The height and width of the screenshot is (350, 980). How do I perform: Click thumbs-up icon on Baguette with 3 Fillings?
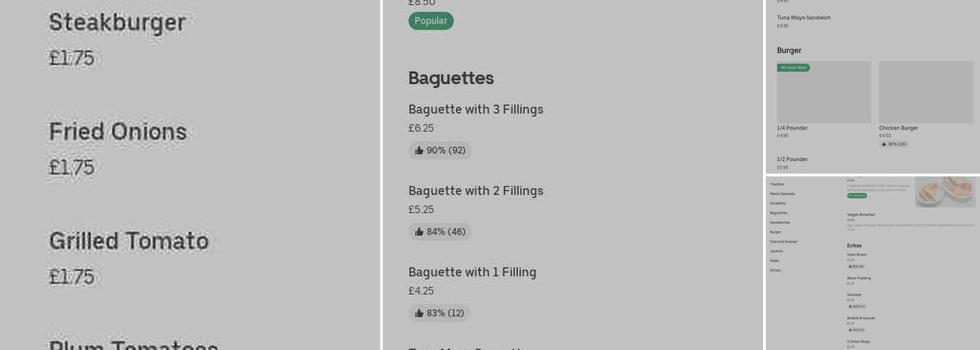419,150
